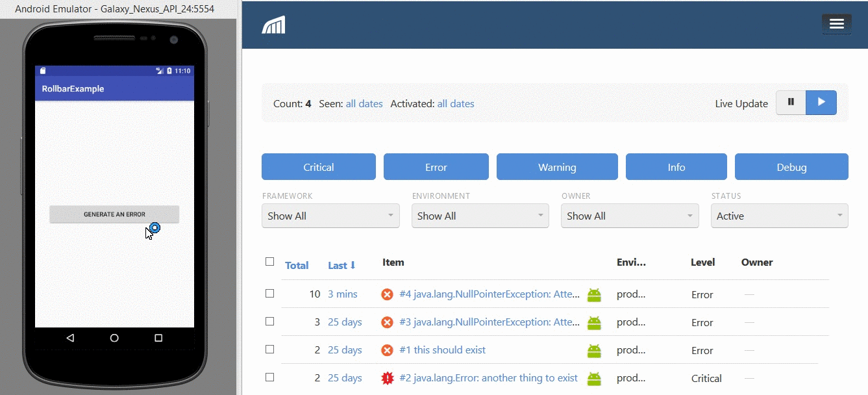This screenshot has height=395, width=868.
Task: Click error icon of '#1 this should exist'
Action: point(387,350)
